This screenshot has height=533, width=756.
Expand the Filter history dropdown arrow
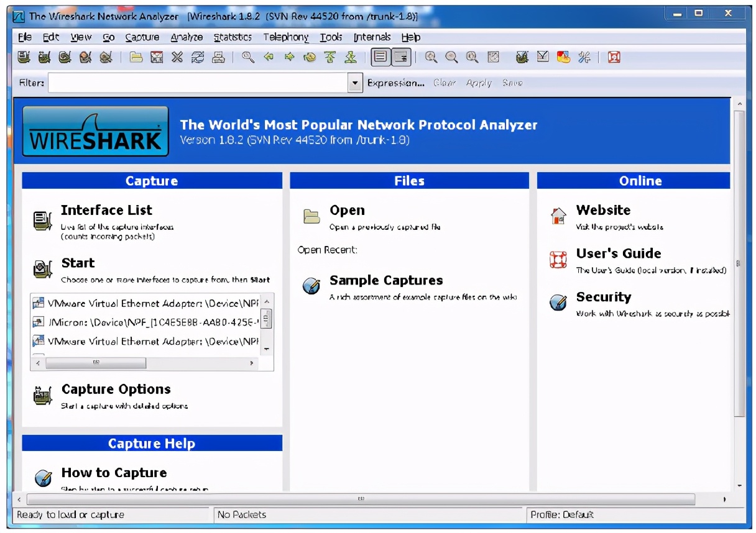[355, 83]
